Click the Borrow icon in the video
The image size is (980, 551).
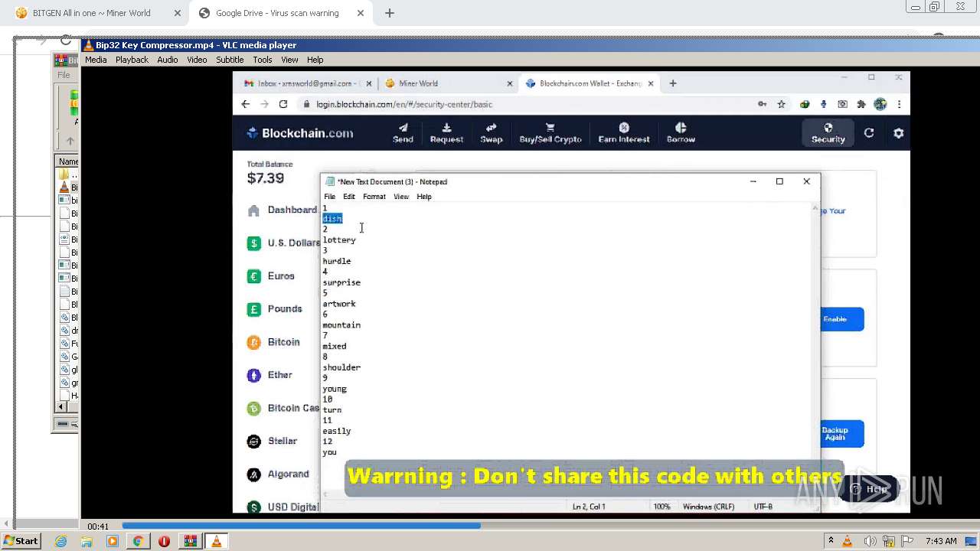tap(681, 132)
